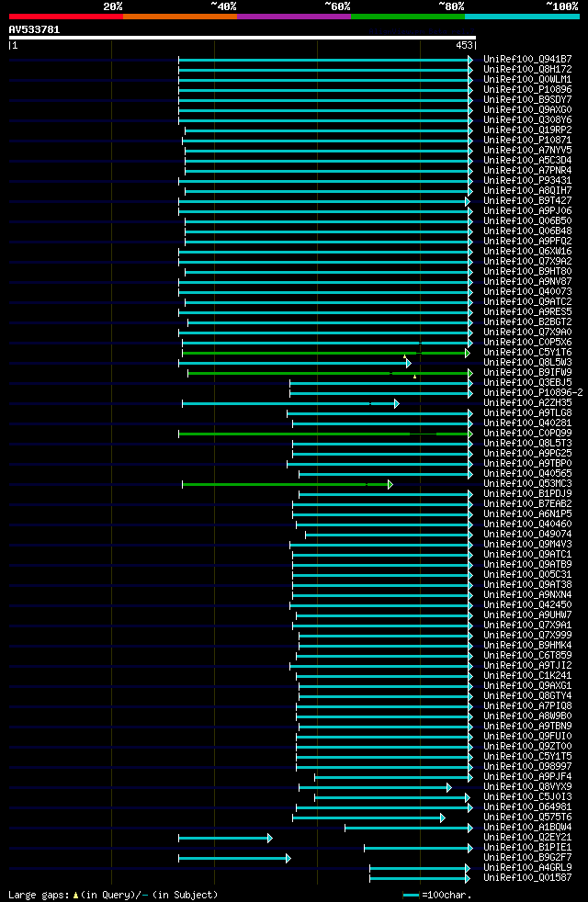Select the UniRef100_A9RES5 label
Image resolution: width=588 pixels, height=902 pixels.
tap(527, 311)
